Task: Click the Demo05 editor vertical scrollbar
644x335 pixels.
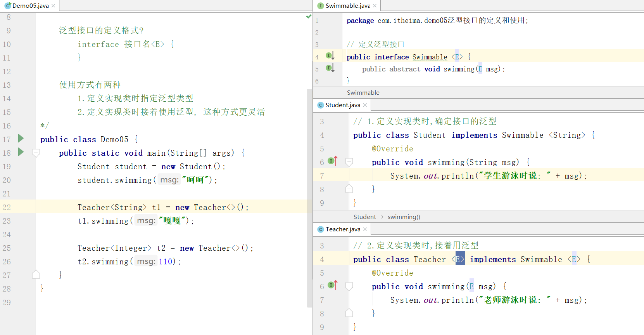Action: tap(309, 198)
